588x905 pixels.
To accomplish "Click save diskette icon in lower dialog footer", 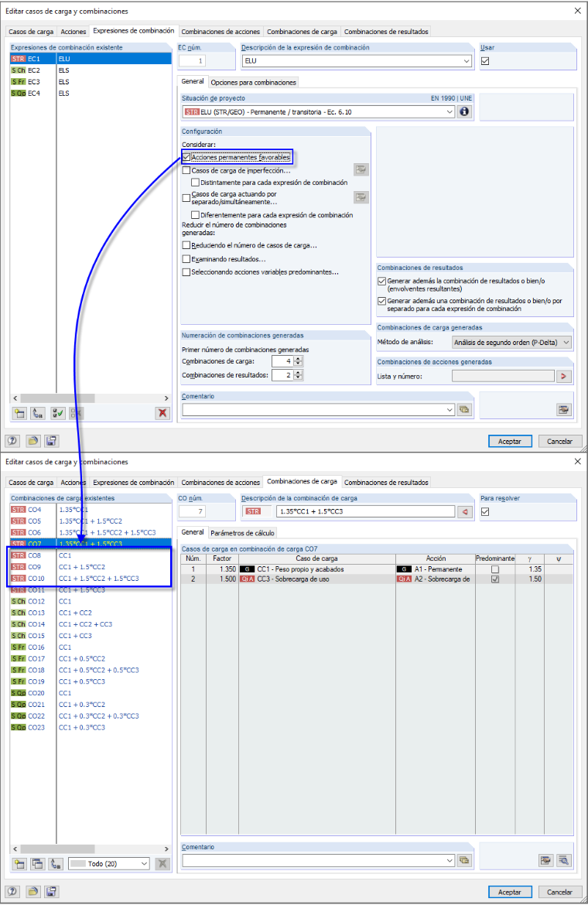I will click(51, 892).
